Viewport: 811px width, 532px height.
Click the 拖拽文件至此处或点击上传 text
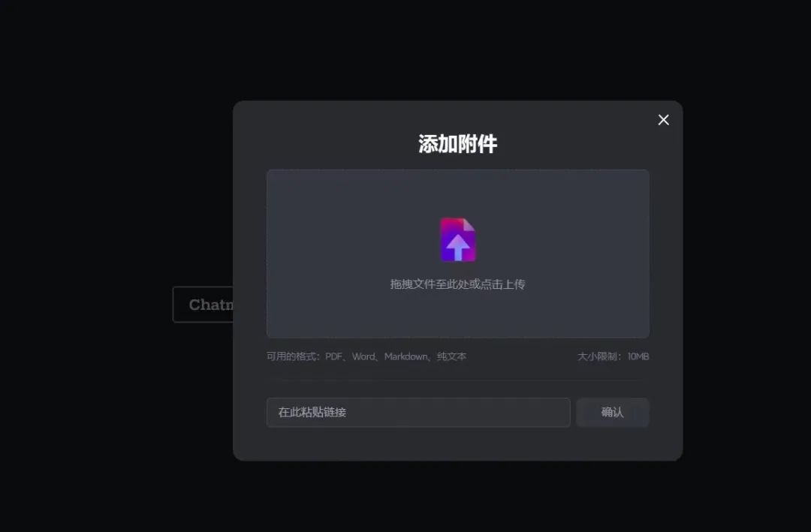(458, 284)
